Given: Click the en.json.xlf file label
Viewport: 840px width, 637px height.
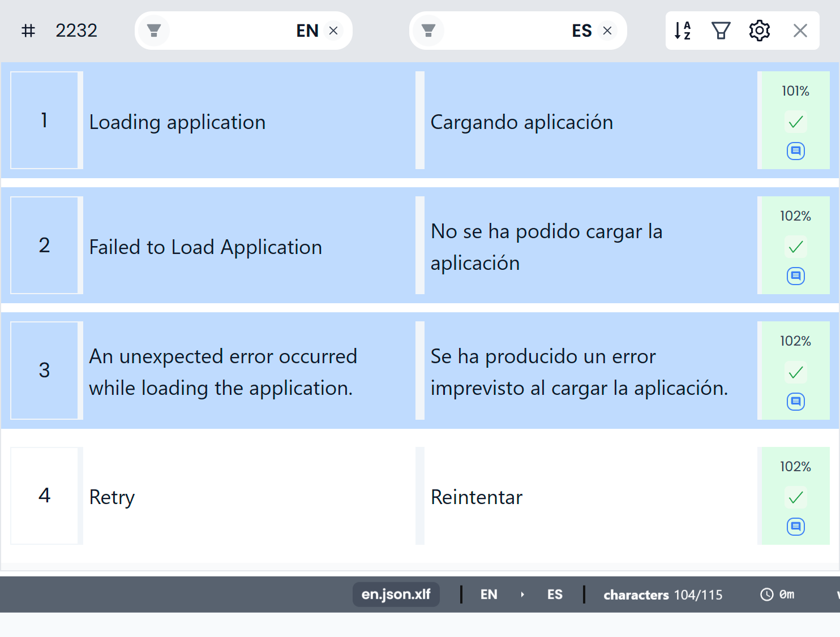Looking at the screenshot, I should [396, 595].
